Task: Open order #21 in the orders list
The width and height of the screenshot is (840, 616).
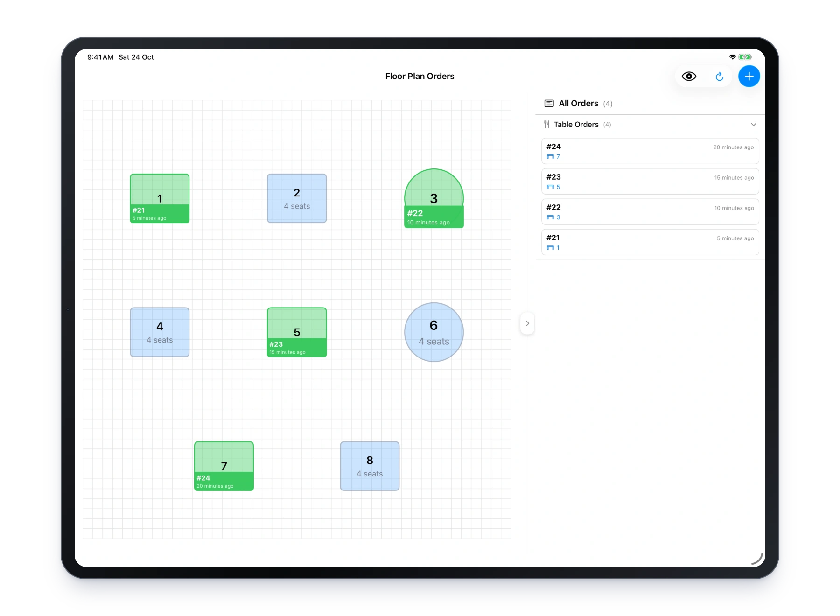Action: click(x=650, y=242)
